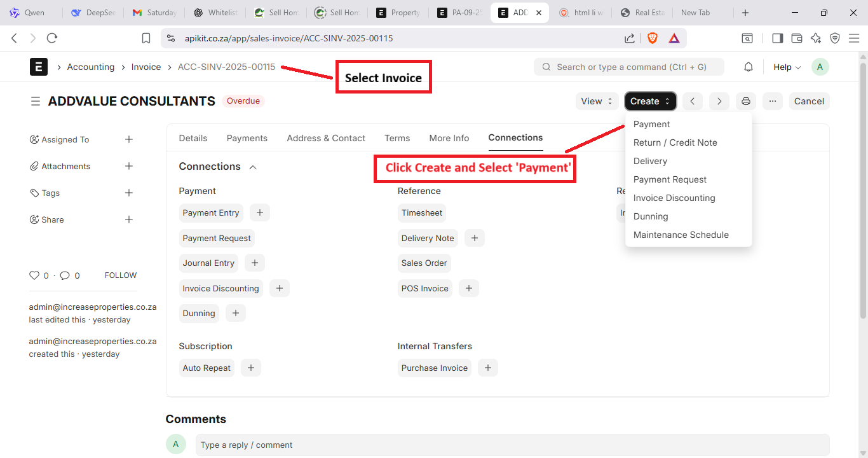The image size is (868, 458).
Task: Open the three-dots more options menu
Action: 773,101
